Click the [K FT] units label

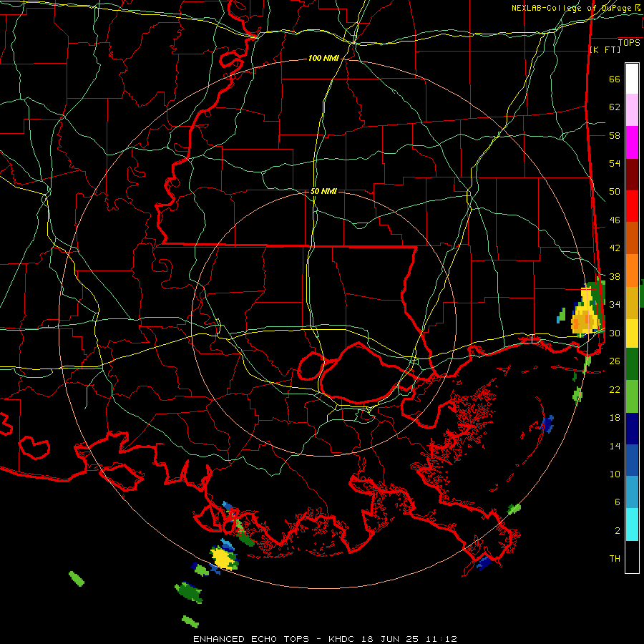tap(605, 49)
